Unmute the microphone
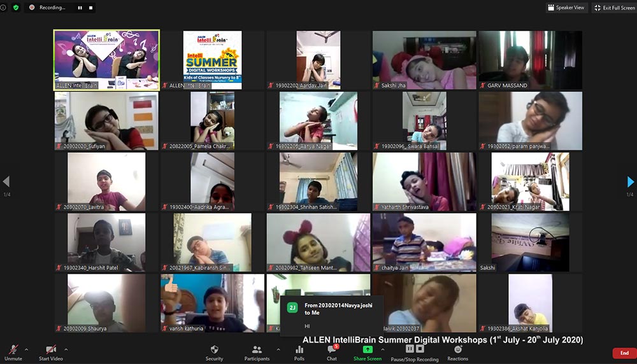This screenshot has width=637, height=364. [13, 353]
